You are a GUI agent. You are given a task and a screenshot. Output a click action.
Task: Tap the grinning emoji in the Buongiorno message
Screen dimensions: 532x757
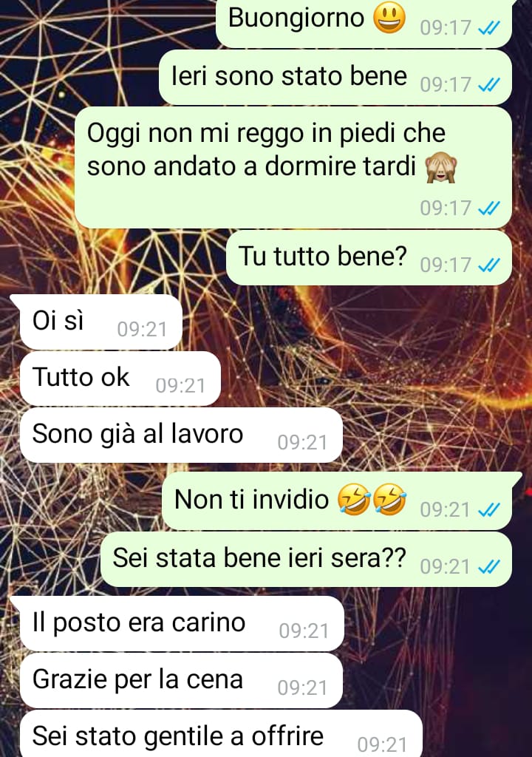(389, 18)
